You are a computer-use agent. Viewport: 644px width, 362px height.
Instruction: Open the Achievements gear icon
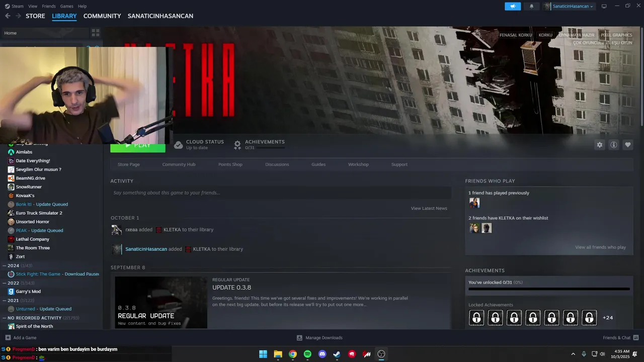[x=237, y=145]
